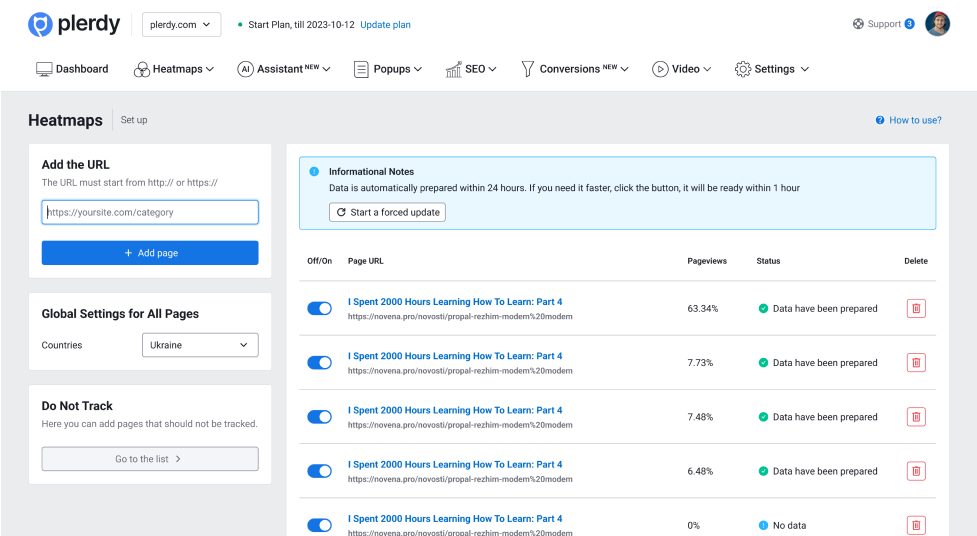
Task: Click the user profile avatar
Action: 937,24
